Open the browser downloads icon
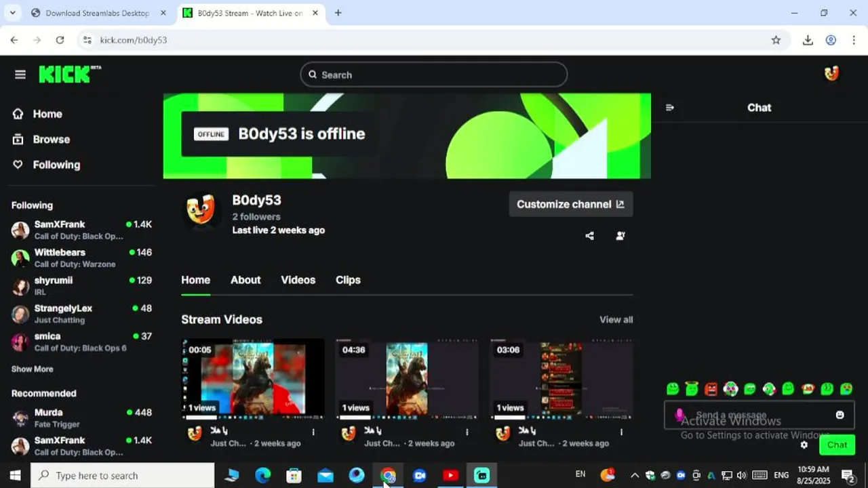 pos(808,40)
